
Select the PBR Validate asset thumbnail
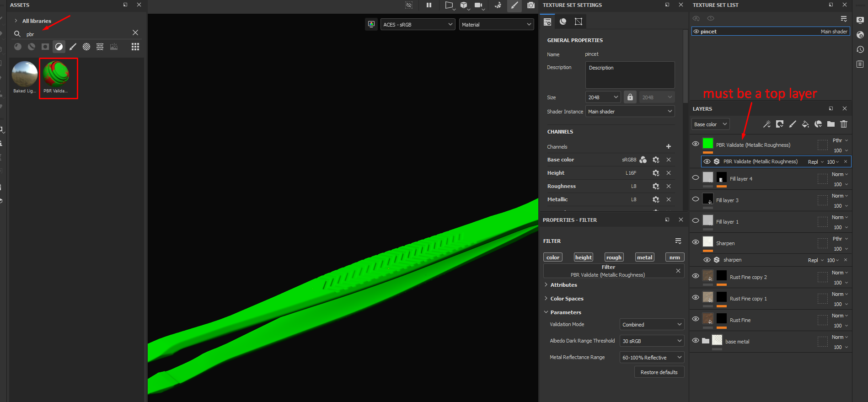tap(56, 76)
